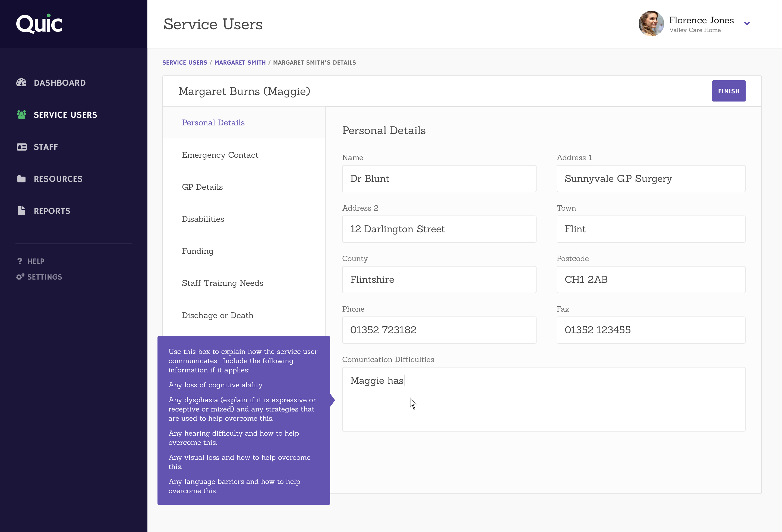The image size is (782, 532).
Task: Click the Fax number input field
Action: coord(651,330)
